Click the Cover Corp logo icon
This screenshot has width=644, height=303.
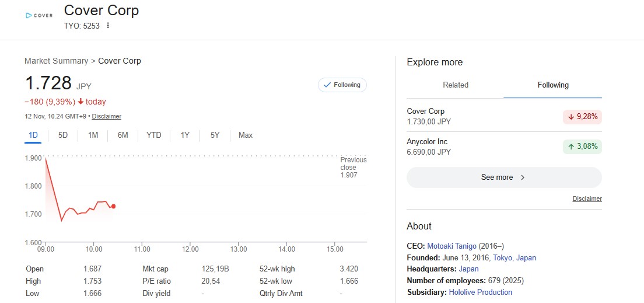click(39, 15)
